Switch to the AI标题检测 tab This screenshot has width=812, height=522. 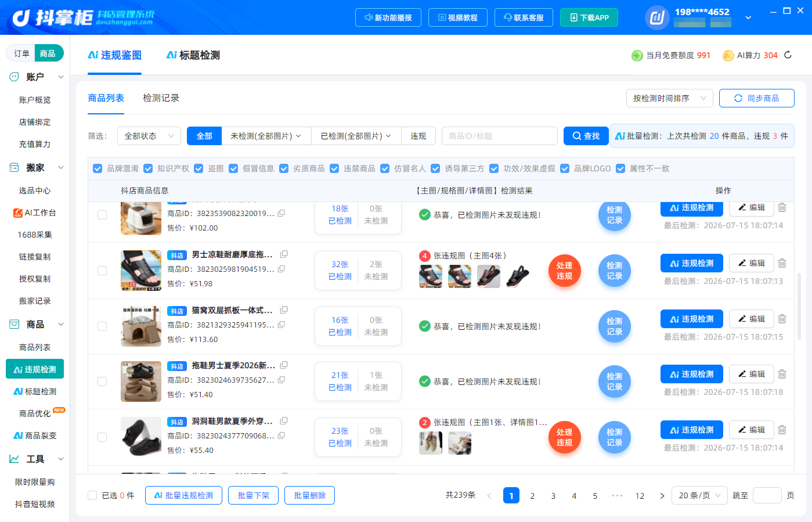[x=193, y=55]
